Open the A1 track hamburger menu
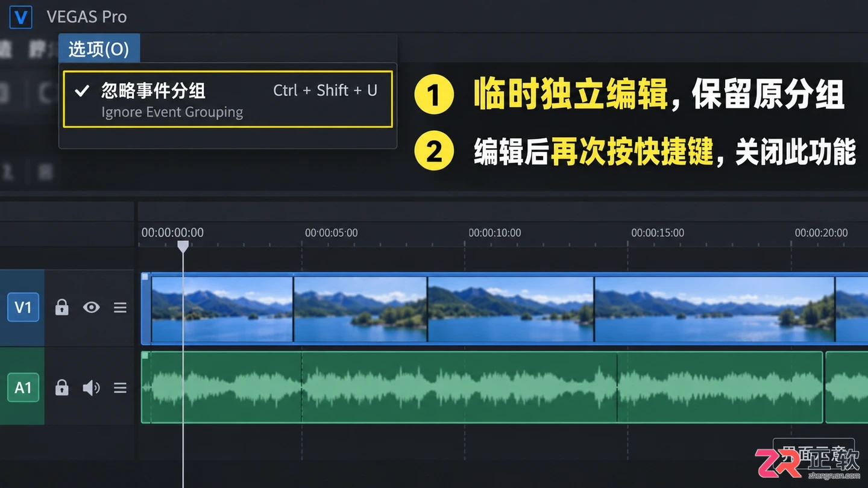868x488 pixels. pyautogui.click(x=121, y=387)
